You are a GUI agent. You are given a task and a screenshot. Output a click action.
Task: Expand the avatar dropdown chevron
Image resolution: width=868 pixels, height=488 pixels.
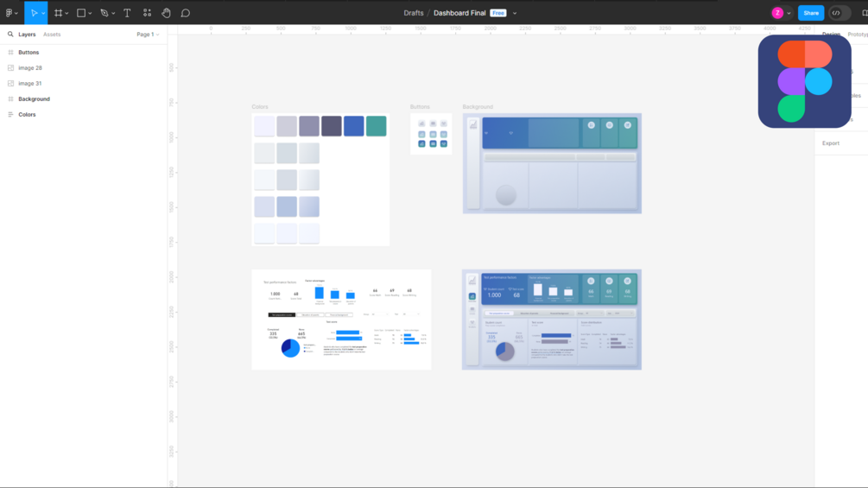789,13
